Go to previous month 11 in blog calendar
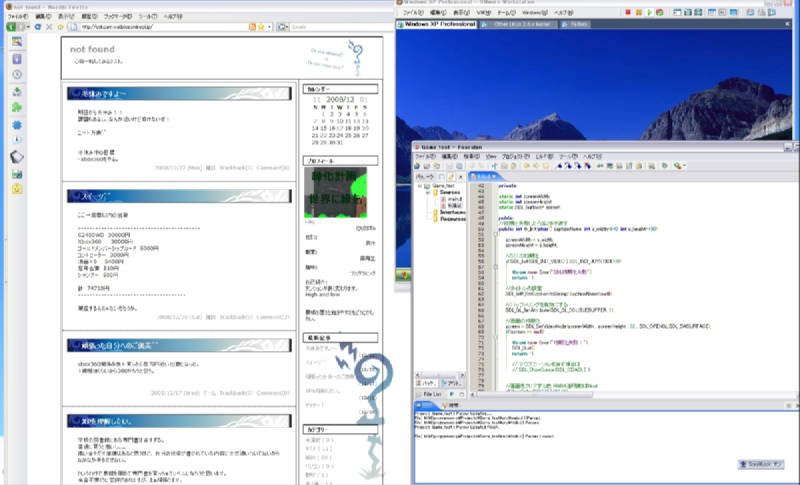This screenshot has width=800, height=485. pyautogui.click(x=317, y=99)
